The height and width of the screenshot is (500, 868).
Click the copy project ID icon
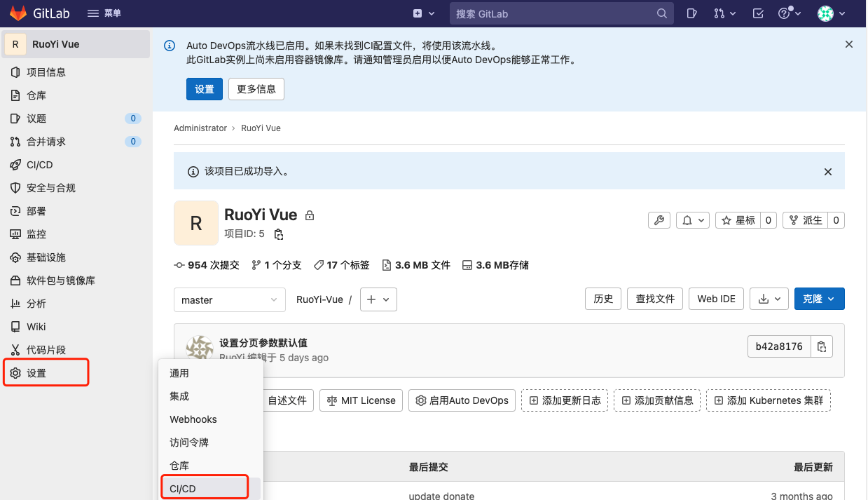(x=278, y=234)
